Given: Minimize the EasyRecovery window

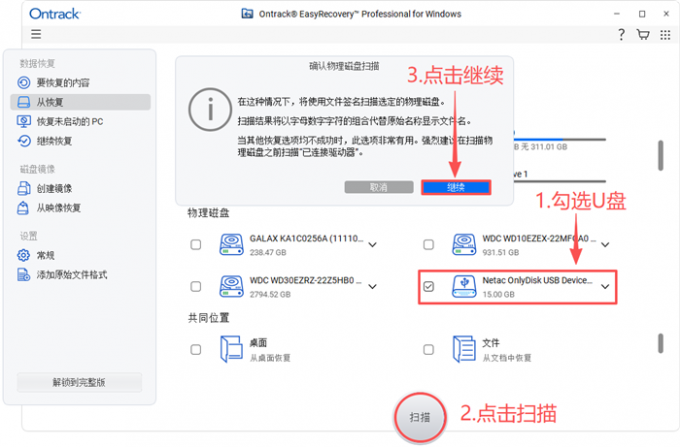Looking at the screenshot, I should [617, 14].
